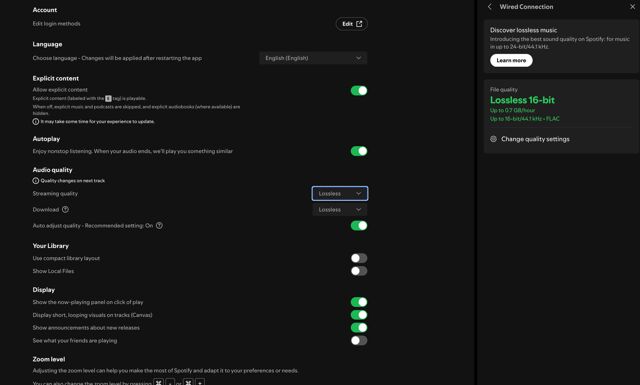Screen dimensions: 640x385
Task: Click the Explicit content heading
Action: tap(56, 78)
